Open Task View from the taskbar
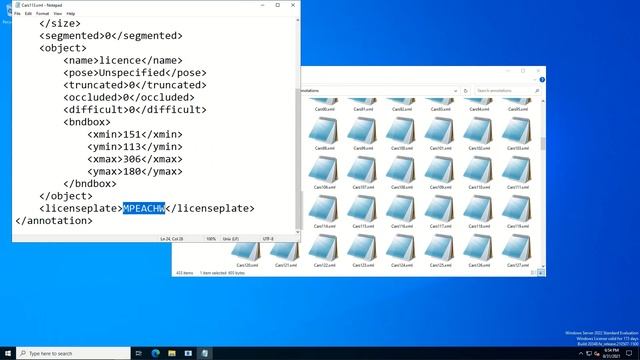The height and width of the screenshot is (360, 640). [139, 353]
